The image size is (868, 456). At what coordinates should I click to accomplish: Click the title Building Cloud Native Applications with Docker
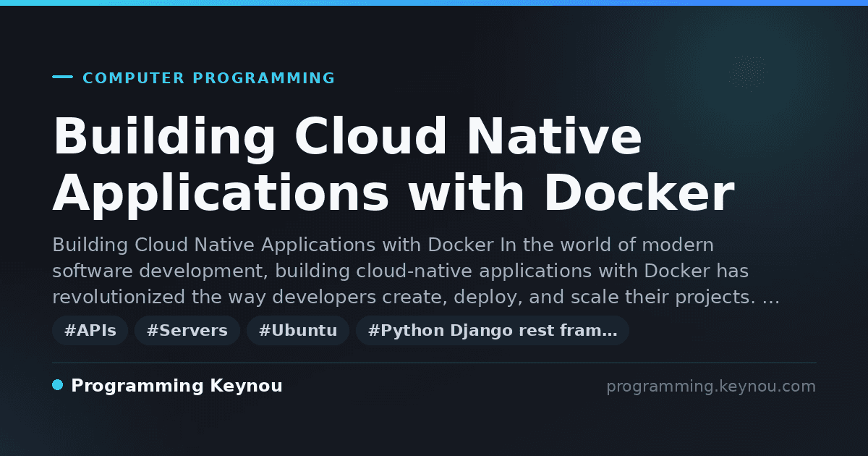[x=393, y=166]
